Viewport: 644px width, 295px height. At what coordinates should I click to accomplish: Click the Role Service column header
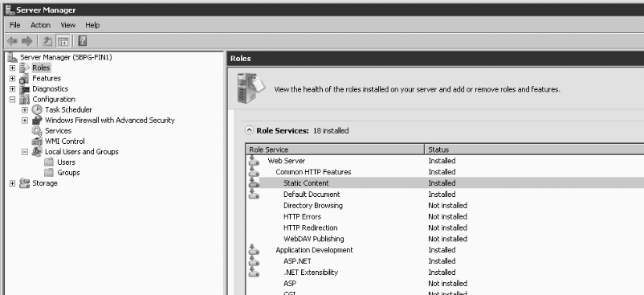(x=335, y=150)
